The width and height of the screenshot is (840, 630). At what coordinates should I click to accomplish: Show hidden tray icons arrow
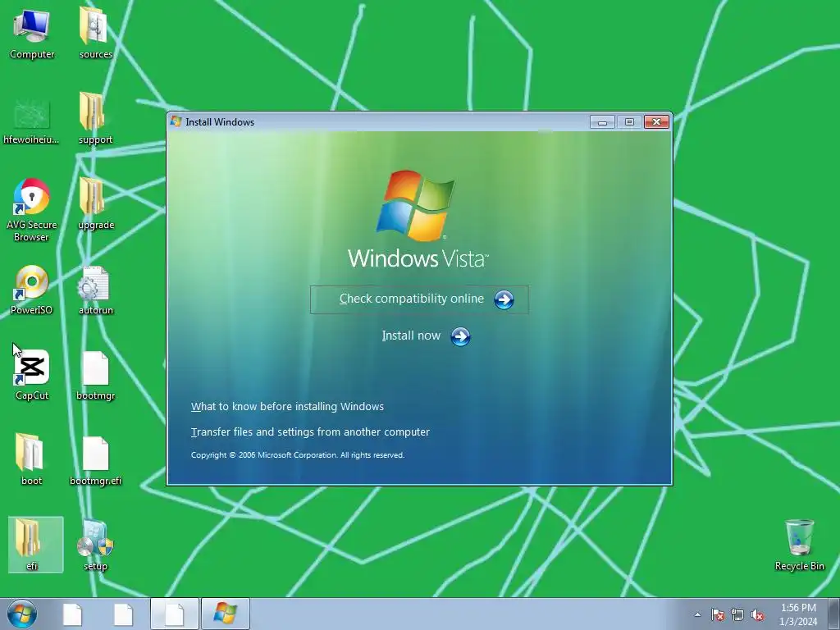pyautogui.click(x=697, y=614)
